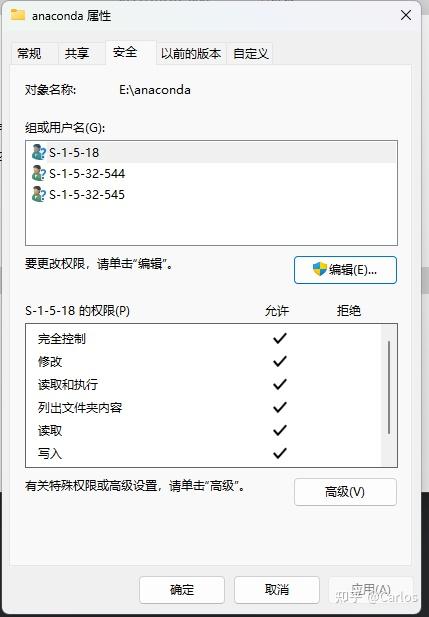Click the allow checkmark for 写入
Screen dimensions: 429x617
click(x=279, y=453)
